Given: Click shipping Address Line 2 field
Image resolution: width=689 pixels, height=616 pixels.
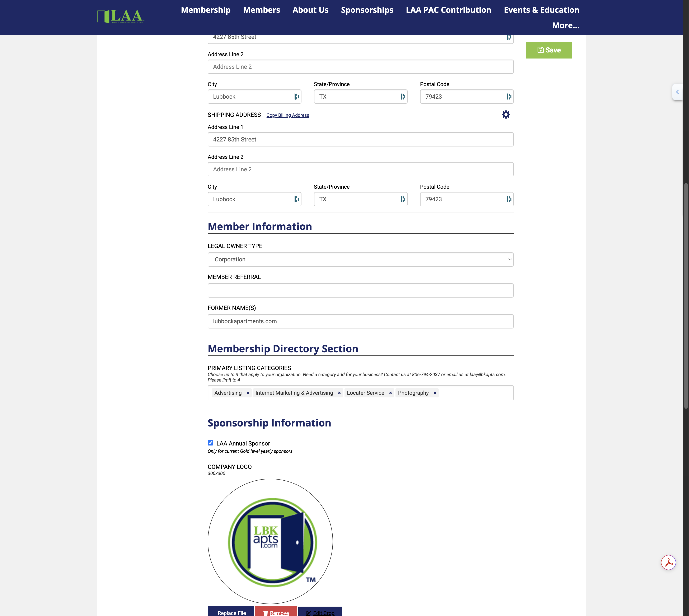Looking at the screenshot, I should (x=360, y=170).
